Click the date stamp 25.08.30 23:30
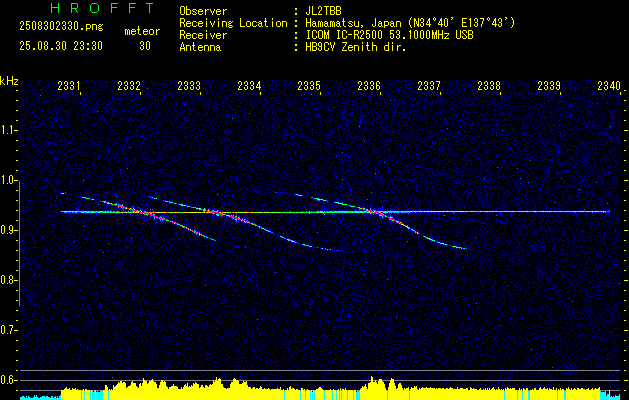This screenshot has height=400, width=629. [61, 46]
